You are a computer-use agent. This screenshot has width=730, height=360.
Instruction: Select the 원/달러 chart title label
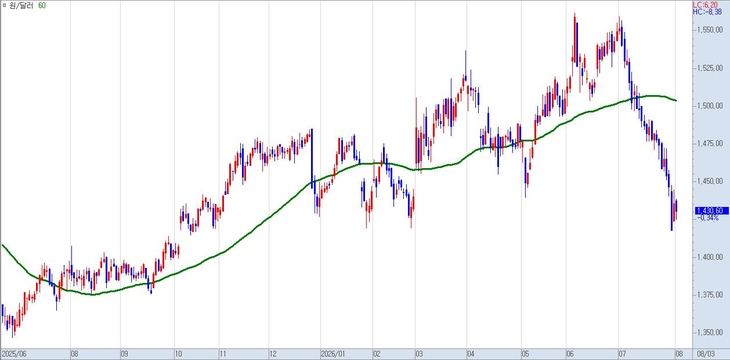click(x=20, y=5)
